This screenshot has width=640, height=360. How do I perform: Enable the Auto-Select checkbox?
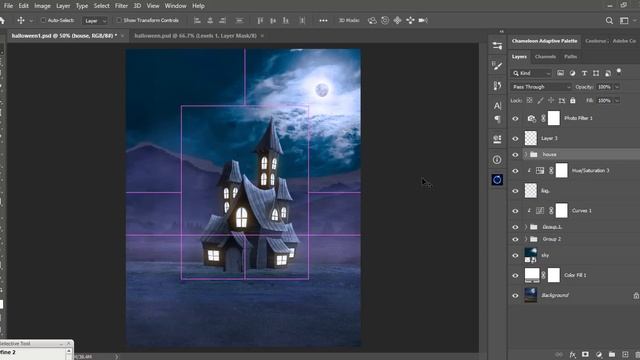(43, 20)
